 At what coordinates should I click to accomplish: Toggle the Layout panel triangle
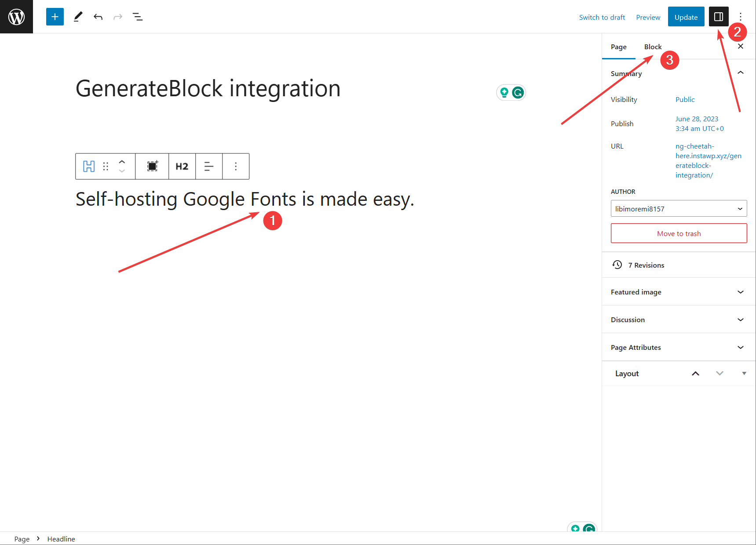(744, 374)
